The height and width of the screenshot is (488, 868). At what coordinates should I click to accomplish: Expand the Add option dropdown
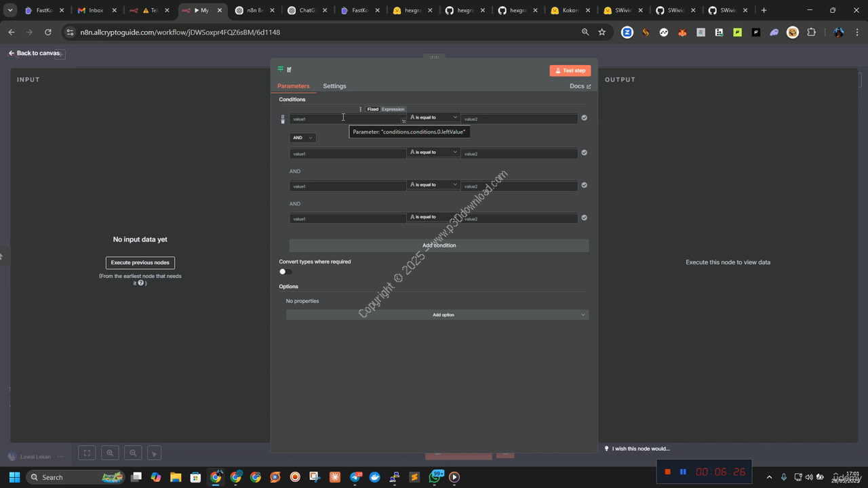click(x=437, y=314)
